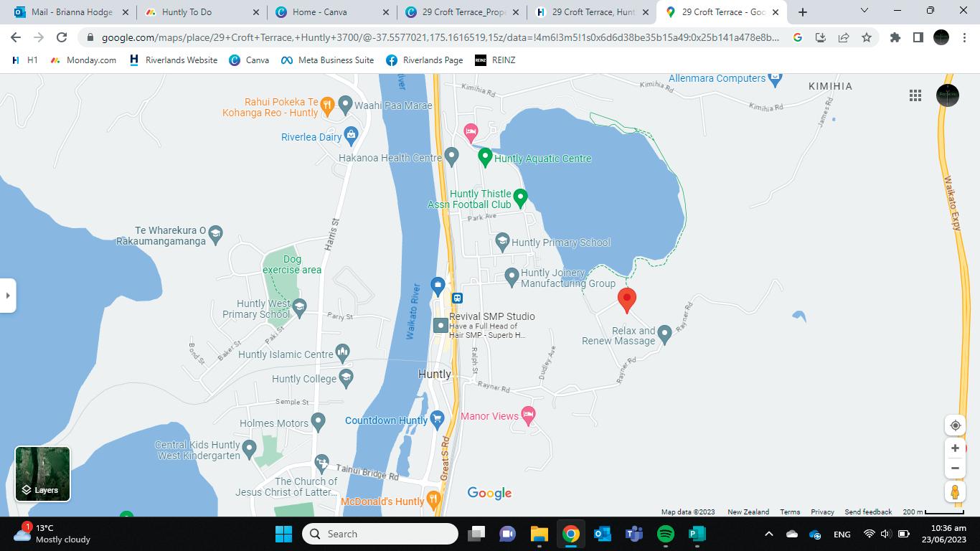Viewport: 980px width, 551px height.
Task: Toggle Chrome side panel
Action: 918,37
